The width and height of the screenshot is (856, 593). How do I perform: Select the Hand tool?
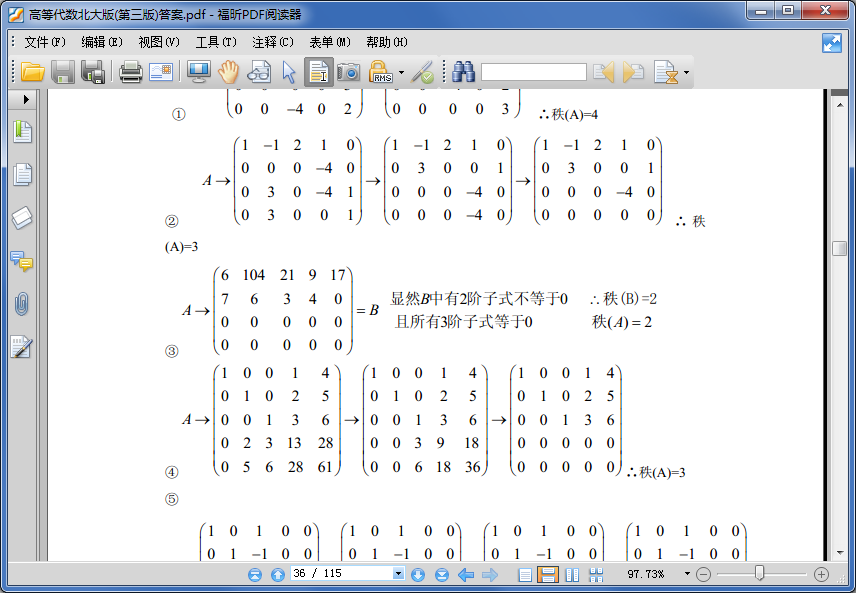click(229, 72)
